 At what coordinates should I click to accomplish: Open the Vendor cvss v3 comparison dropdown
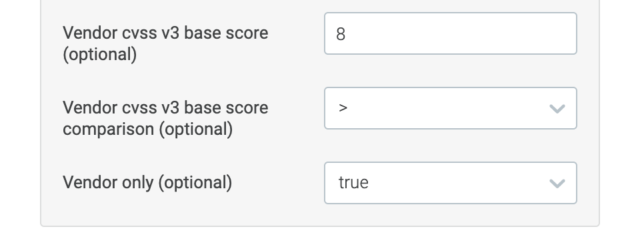[451, 108]
